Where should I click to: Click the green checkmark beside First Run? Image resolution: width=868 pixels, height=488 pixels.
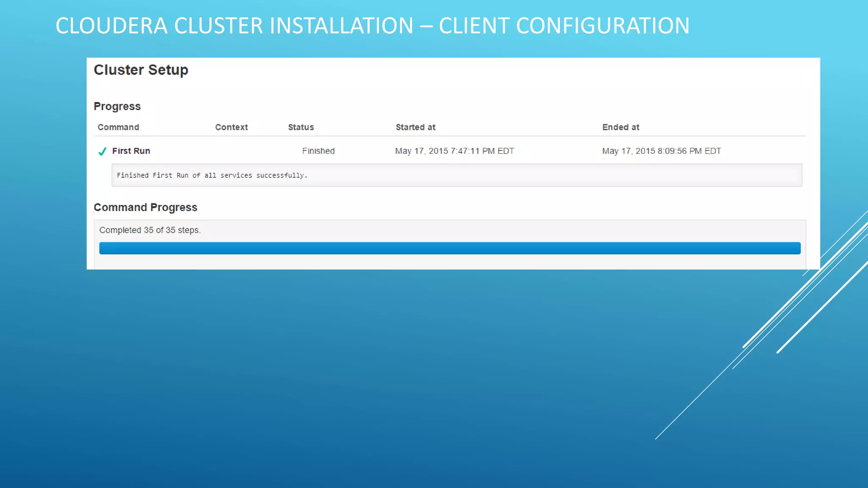pos(102,151)
